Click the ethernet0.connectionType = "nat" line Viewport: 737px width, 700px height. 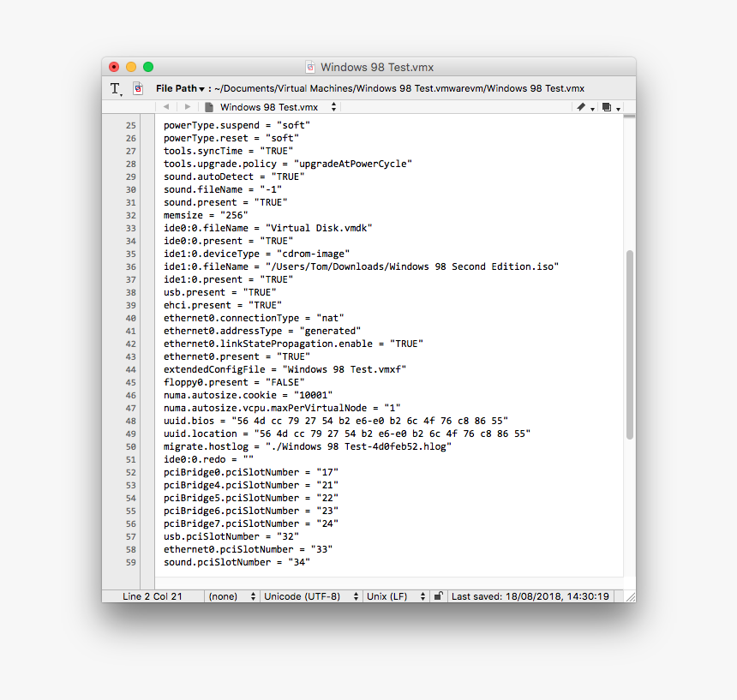click(x=254, y=318)
